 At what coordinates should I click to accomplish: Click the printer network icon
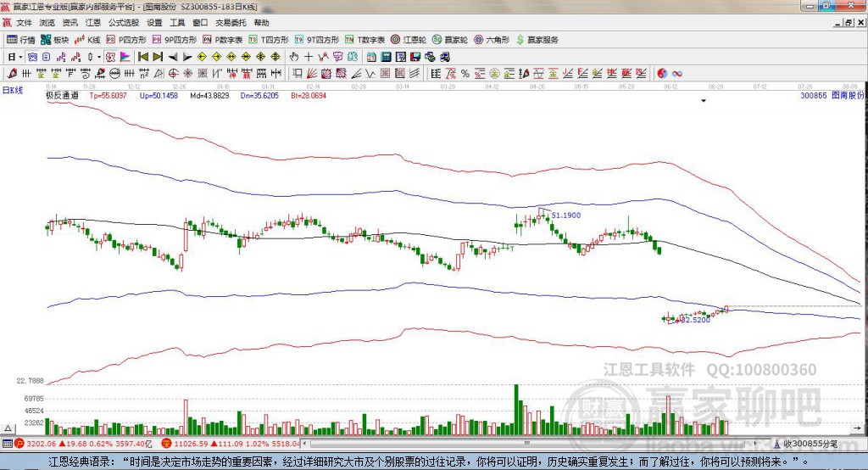point(444,57)
